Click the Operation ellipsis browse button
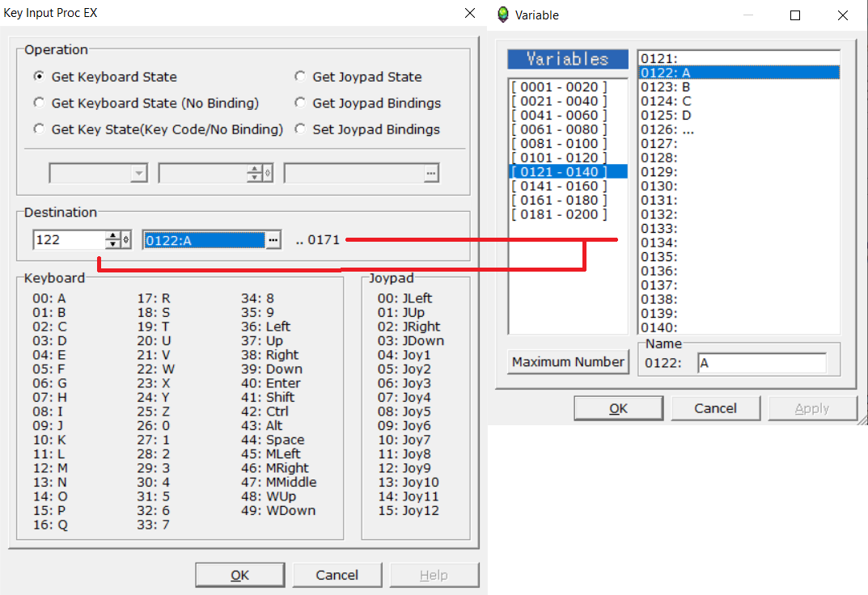 pyautogui.click(x=430, y=173)
